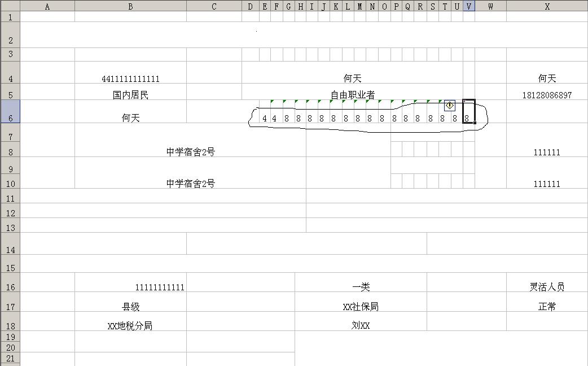Select column X header
This screenshot has width=588, height=366.
(547, 6)
